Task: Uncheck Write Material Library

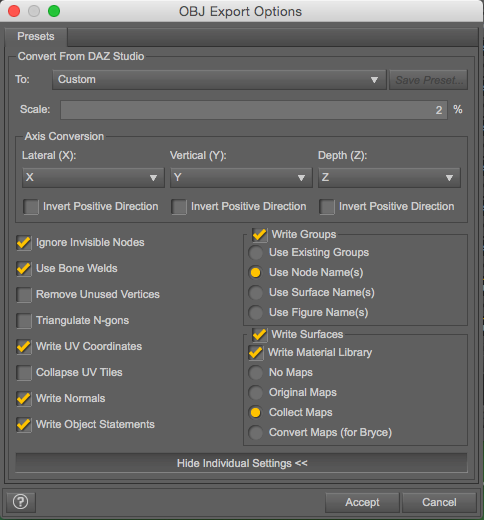Action: 256,353
